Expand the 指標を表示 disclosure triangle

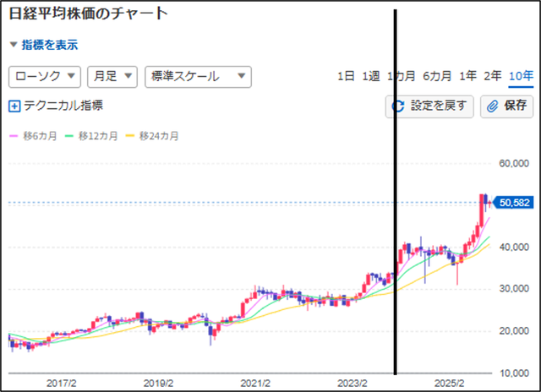pos(14,45)
